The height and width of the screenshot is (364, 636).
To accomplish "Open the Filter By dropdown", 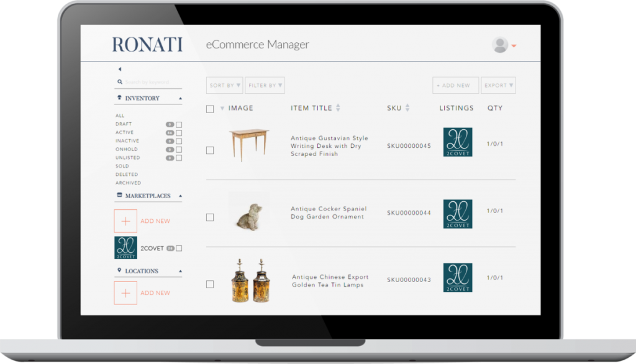I will (264, 85).
